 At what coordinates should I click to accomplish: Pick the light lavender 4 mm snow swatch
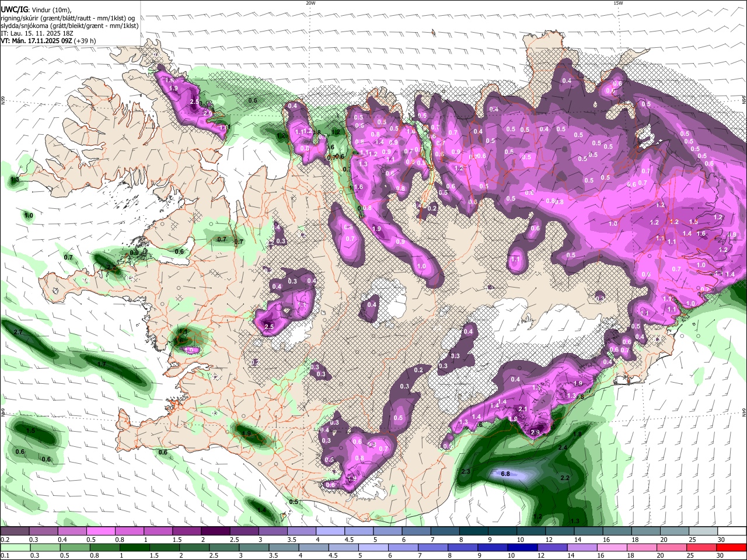(x=330, y=531)
